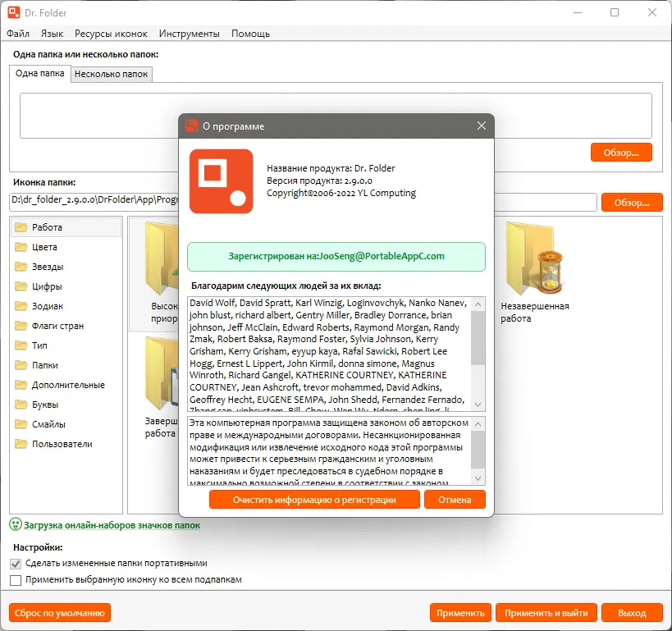Click contributors list scroll down arrow

pyautogui.click(x=478, y=405)
